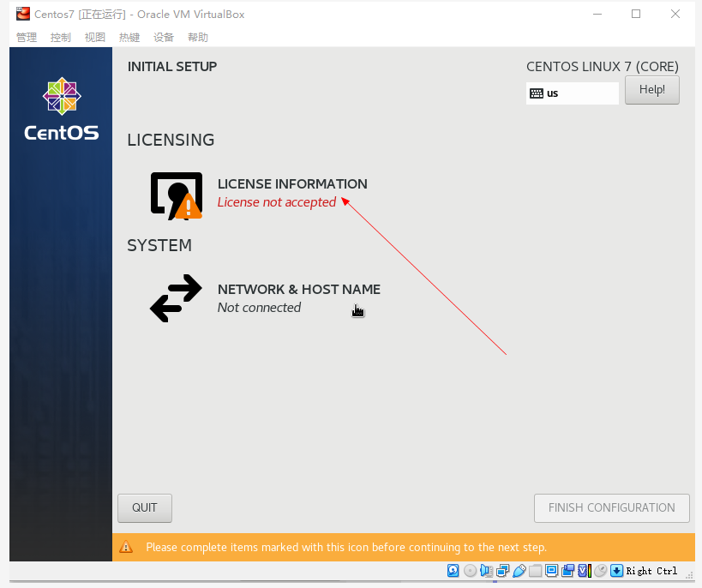Open LICENSE INFORMATION heading

[292, 183]
